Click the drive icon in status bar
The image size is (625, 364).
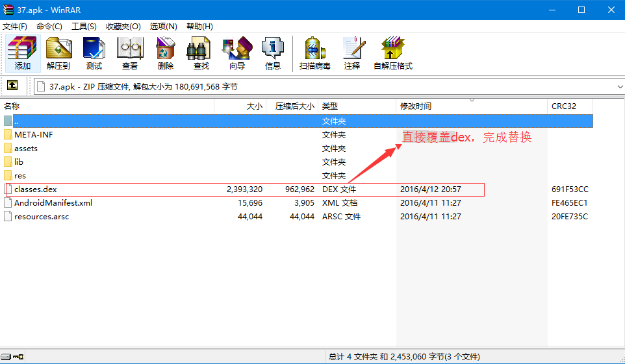pos(6,356)
